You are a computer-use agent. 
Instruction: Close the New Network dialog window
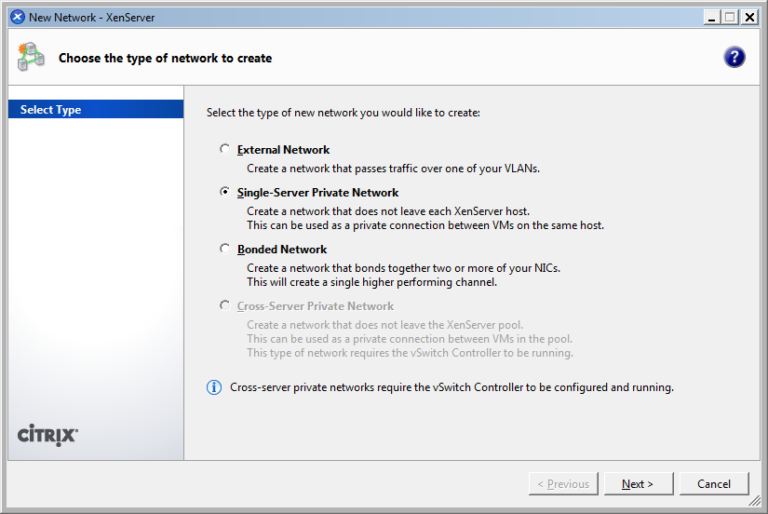(x=748, y=17)
